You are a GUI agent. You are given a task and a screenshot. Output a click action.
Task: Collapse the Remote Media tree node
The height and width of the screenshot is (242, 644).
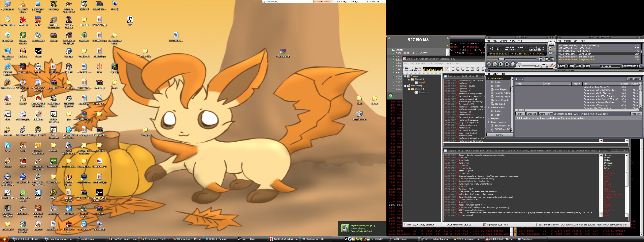tap(488, 107)
